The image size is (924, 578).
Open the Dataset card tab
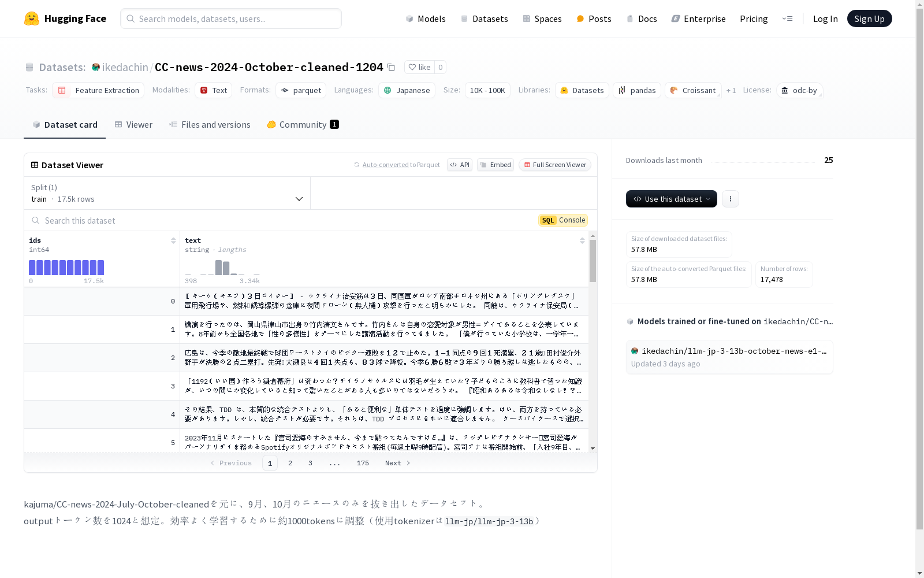click(65, 125)
